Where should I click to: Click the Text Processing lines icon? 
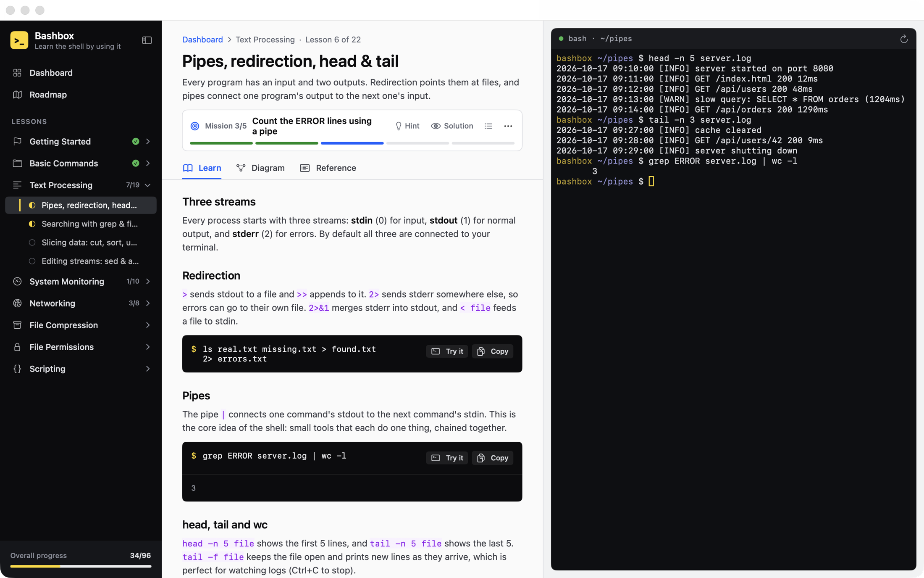point(17,185)
